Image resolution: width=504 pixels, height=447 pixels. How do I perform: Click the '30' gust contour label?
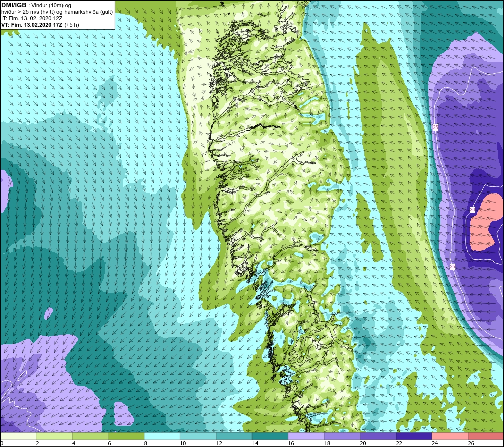click(x=472, y=210)
